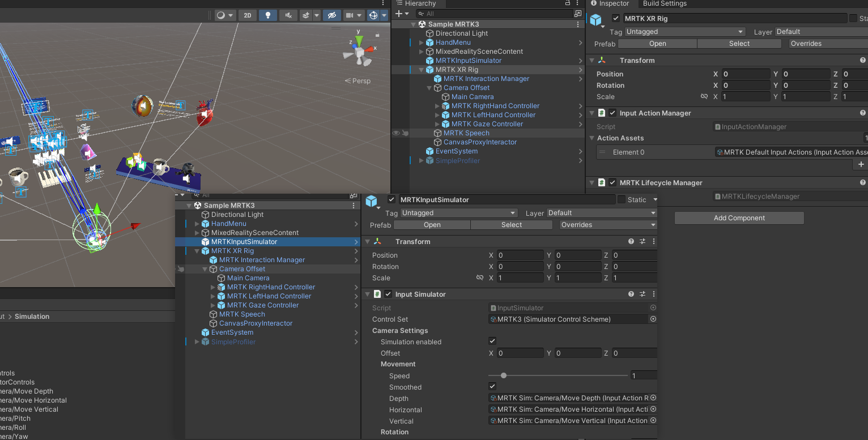Uncheck Smoothed under Movement settings
The height and width of the screenshot is (440, 868).
tap(492, 387)
